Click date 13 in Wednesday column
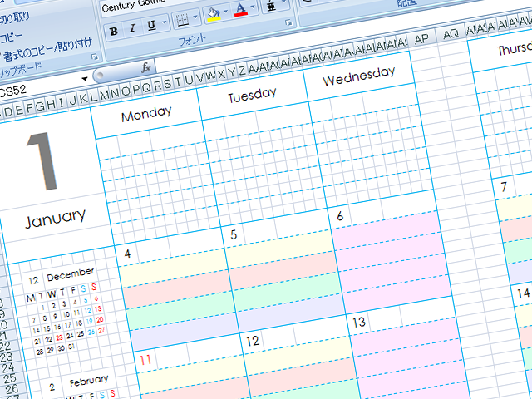 [359, 322]
